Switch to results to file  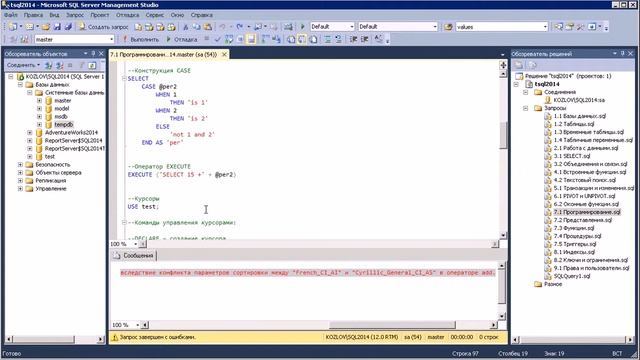pos(313,39)
